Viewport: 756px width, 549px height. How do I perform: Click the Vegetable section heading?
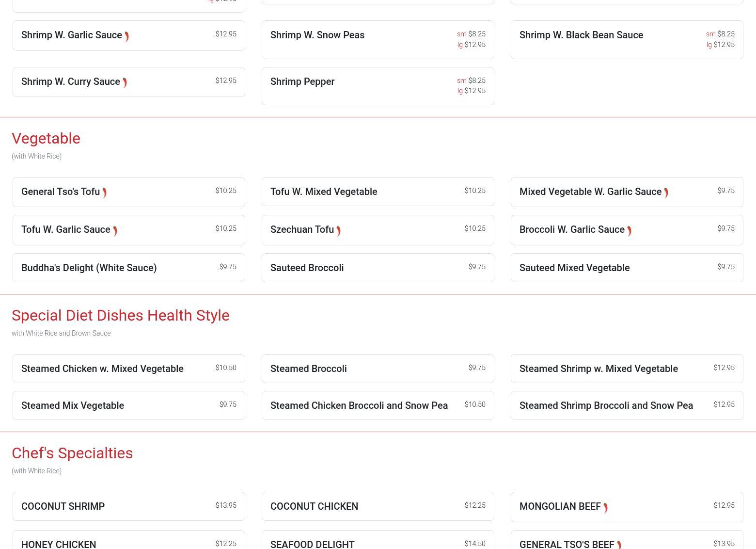tap(46, 139)
